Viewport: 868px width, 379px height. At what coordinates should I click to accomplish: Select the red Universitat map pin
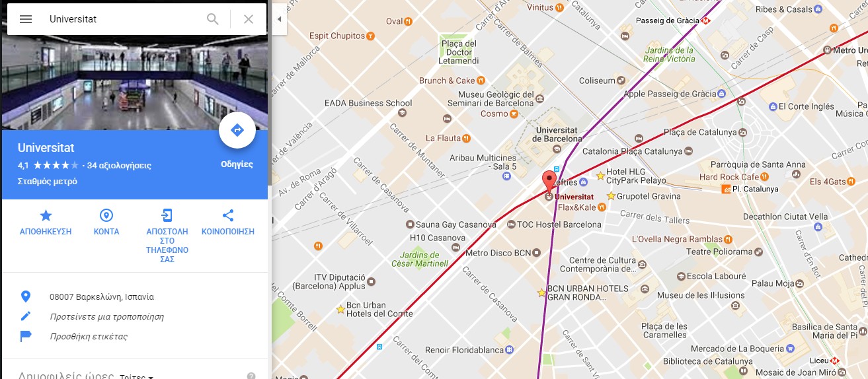(549, 181)
